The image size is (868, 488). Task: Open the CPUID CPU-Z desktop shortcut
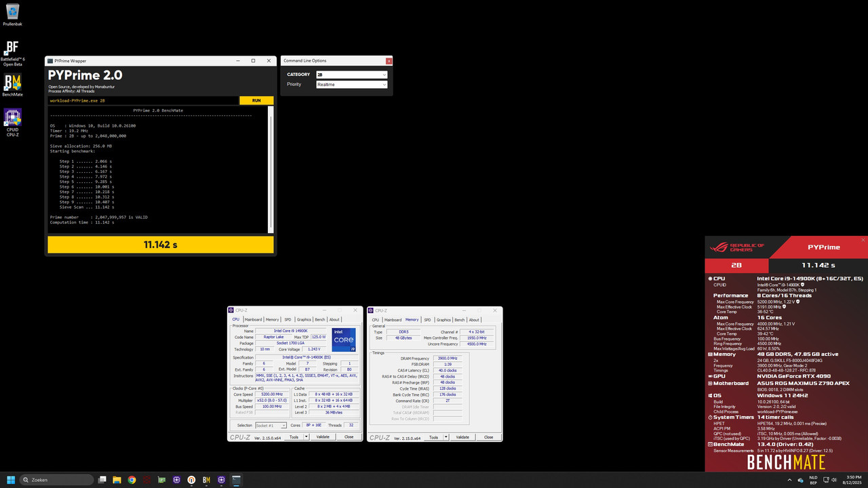pos(12,123)
